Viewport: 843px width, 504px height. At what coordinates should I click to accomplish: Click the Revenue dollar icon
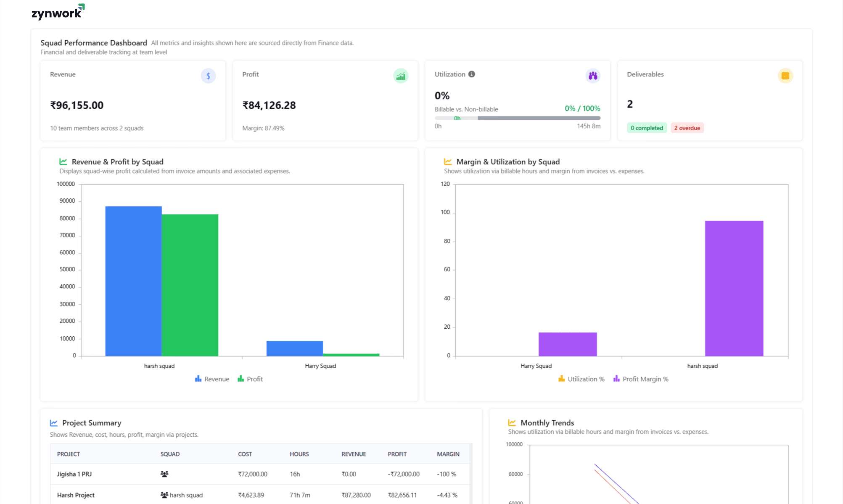(208, 76)
